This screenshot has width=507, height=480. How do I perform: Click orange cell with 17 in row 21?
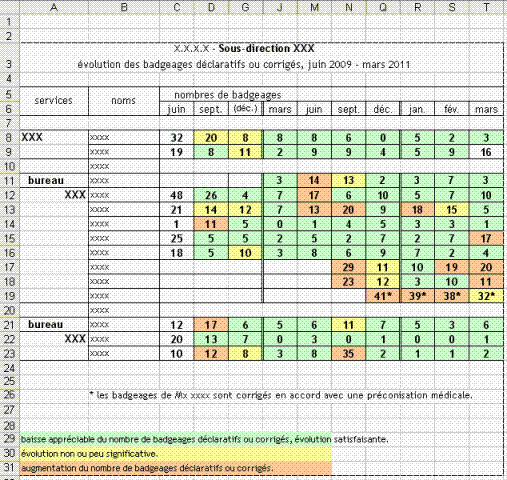tap(211, 325)
